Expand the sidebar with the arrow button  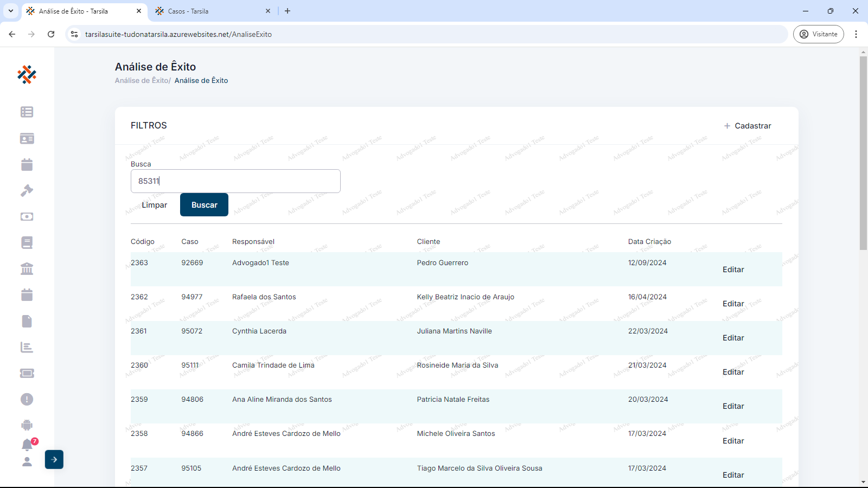54,460
